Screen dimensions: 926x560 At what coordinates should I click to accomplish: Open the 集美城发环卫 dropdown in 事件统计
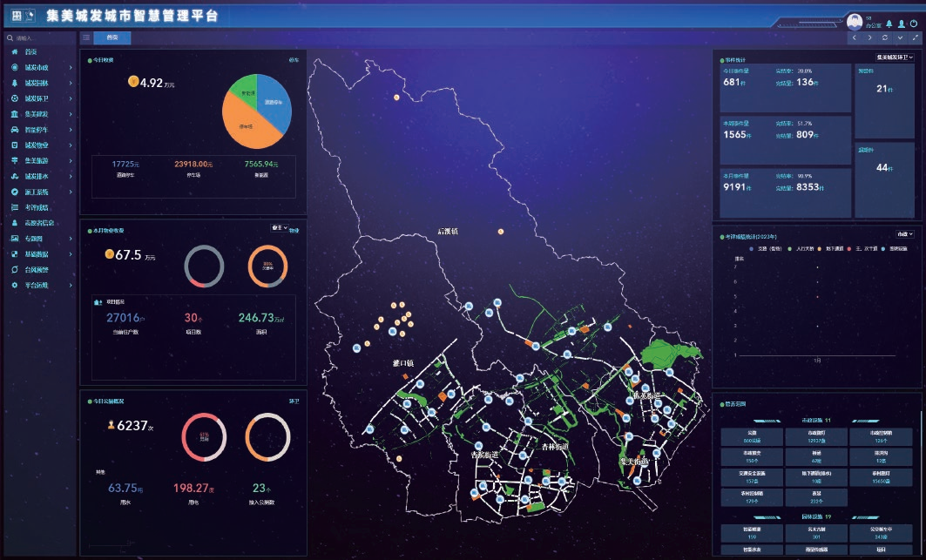coord(893,57)
